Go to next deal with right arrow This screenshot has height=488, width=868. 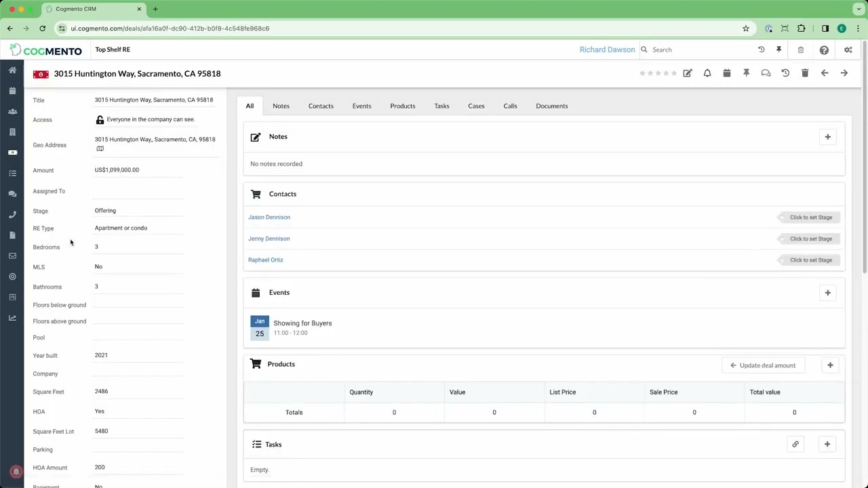point(844,73)
